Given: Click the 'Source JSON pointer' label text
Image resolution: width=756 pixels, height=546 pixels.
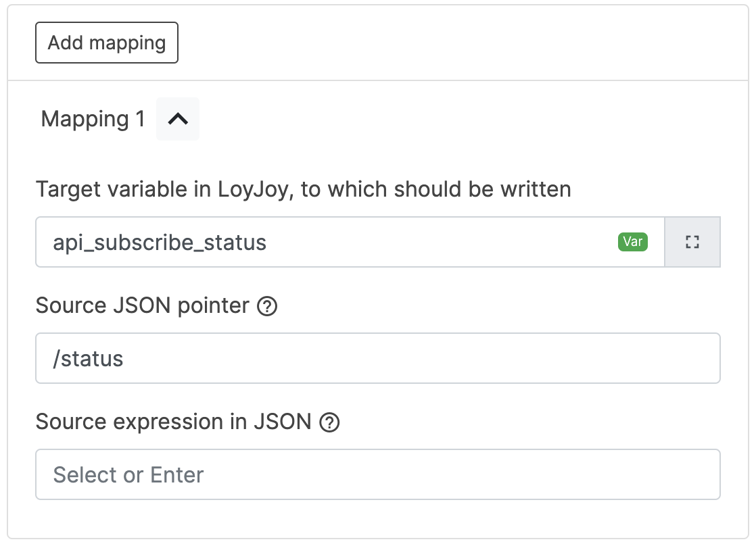Looking at the screenshot, I should 142,306.
